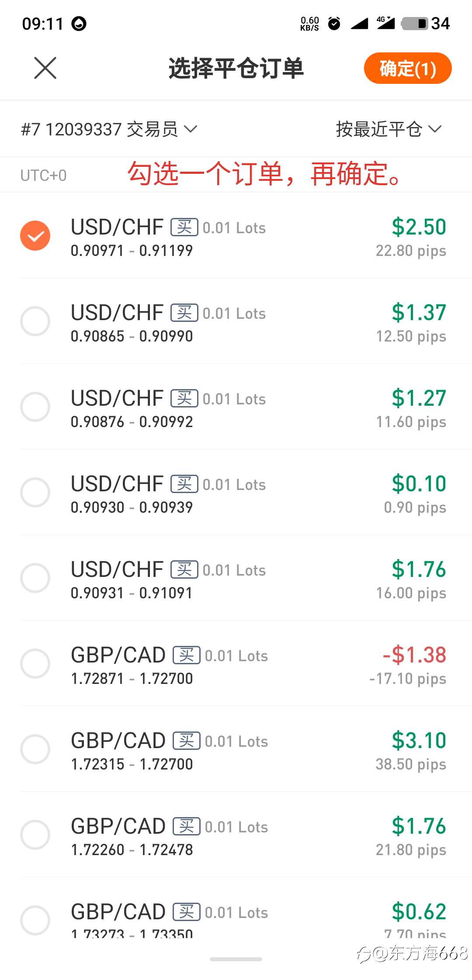Tap the battery indicator in status bar
The image size is (472, 980).
(414, 24)
